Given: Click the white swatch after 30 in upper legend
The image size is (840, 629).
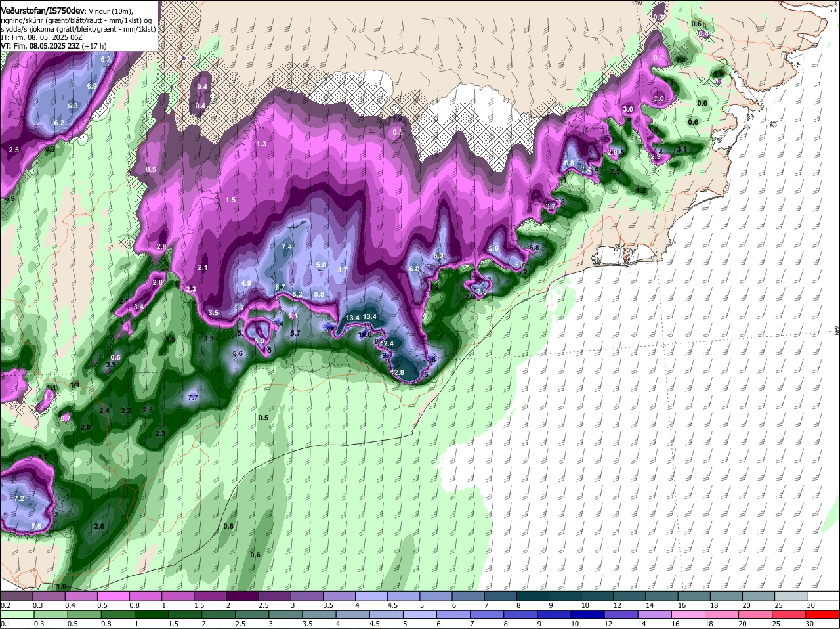Looking at the screenshot, I should [x=824, y=596].
